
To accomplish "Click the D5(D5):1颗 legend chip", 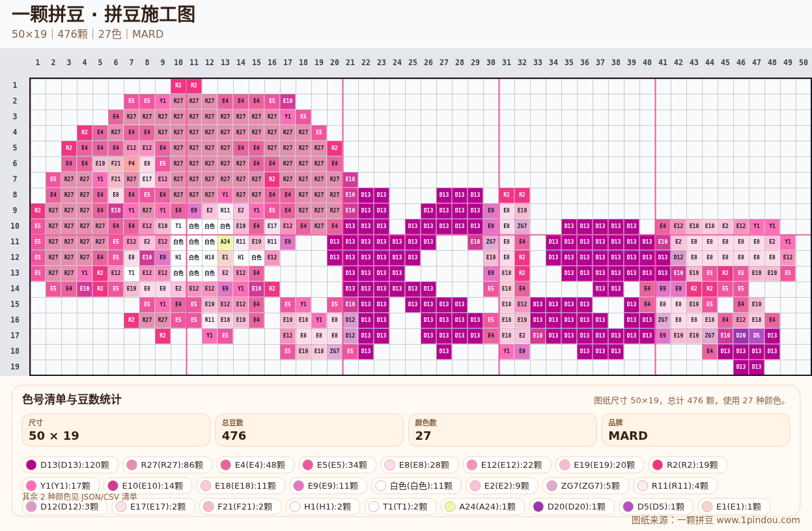I will click(656, 507).
